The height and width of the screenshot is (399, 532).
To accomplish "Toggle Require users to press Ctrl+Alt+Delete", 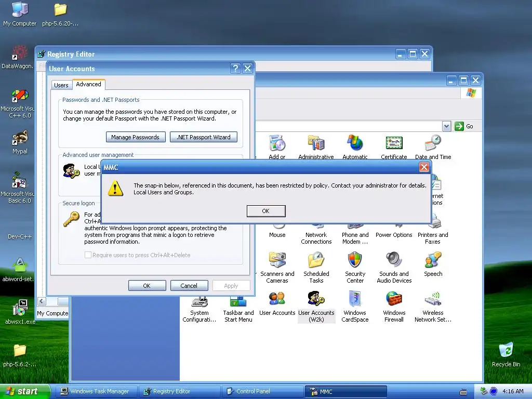I will pyautogui.click(x=88, y=255).
